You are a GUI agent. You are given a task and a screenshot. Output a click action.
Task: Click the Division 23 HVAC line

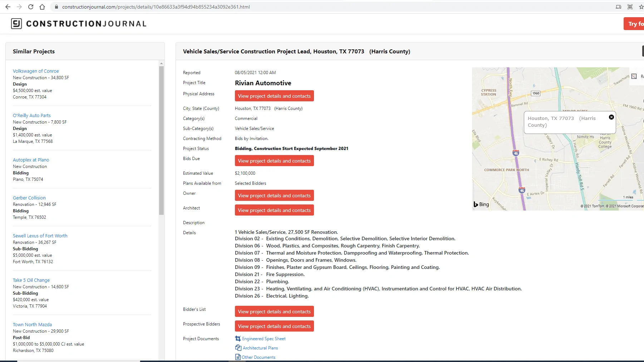coord(378,289)
